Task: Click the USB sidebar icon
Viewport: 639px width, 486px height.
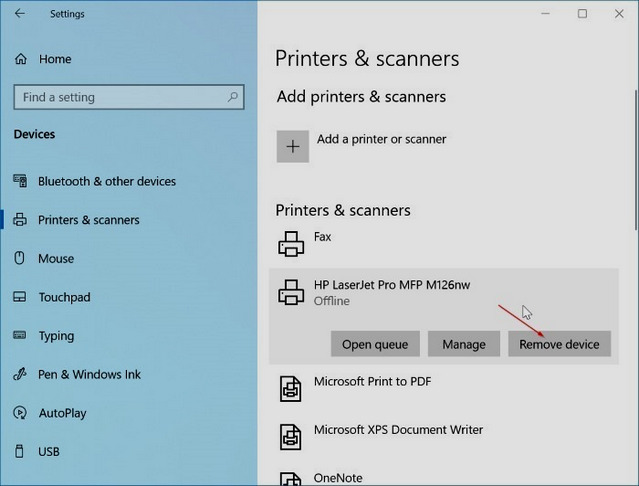Action: point(19,451)
